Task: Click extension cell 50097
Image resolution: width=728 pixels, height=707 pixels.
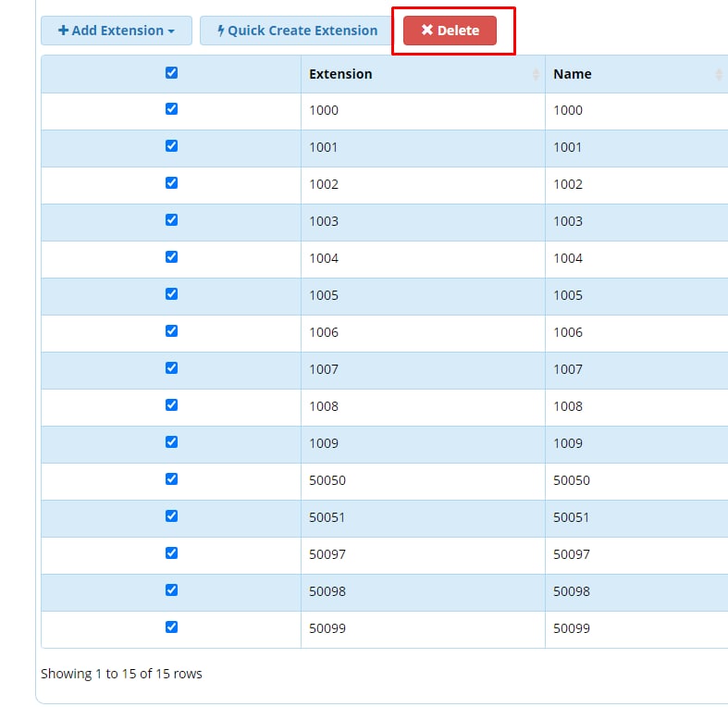Action: point(423,555)
